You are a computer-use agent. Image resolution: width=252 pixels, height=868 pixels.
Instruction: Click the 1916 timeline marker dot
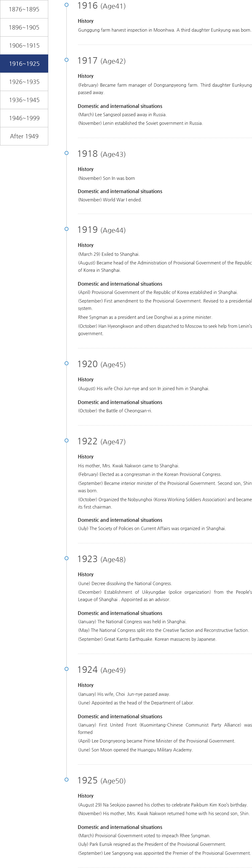coord(66,5)
